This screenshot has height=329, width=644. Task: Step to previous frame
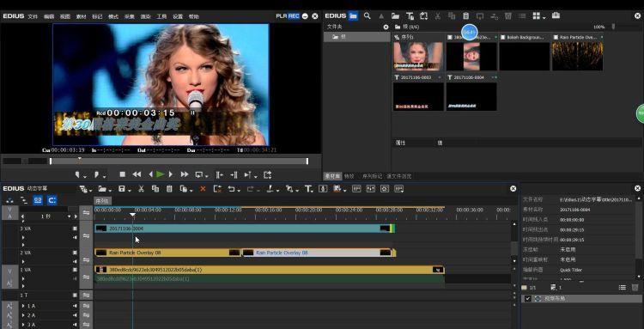(150, 174)
